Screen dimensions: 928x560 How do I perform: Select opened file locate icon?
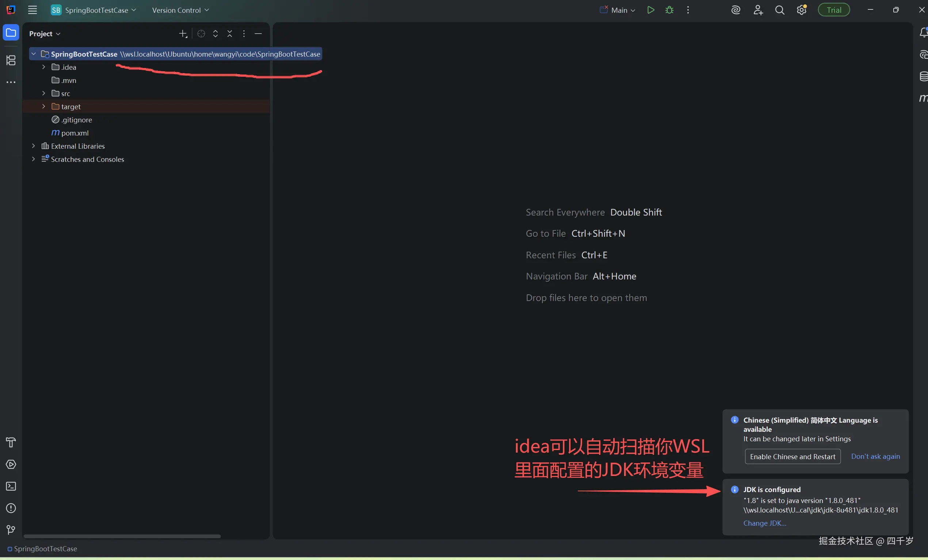[x=201, y=34]
